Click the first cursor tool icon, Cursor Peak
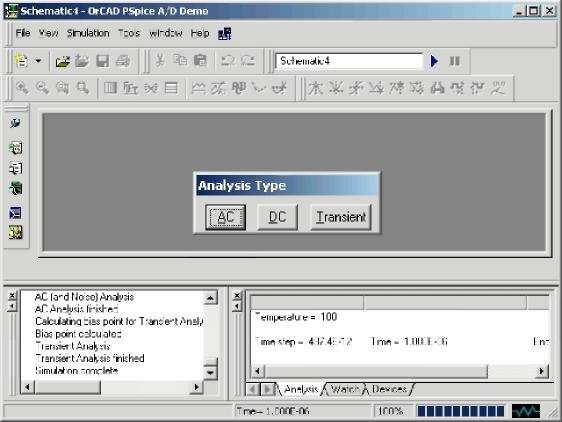Screen dimensions: 562x422 point(315,88)
